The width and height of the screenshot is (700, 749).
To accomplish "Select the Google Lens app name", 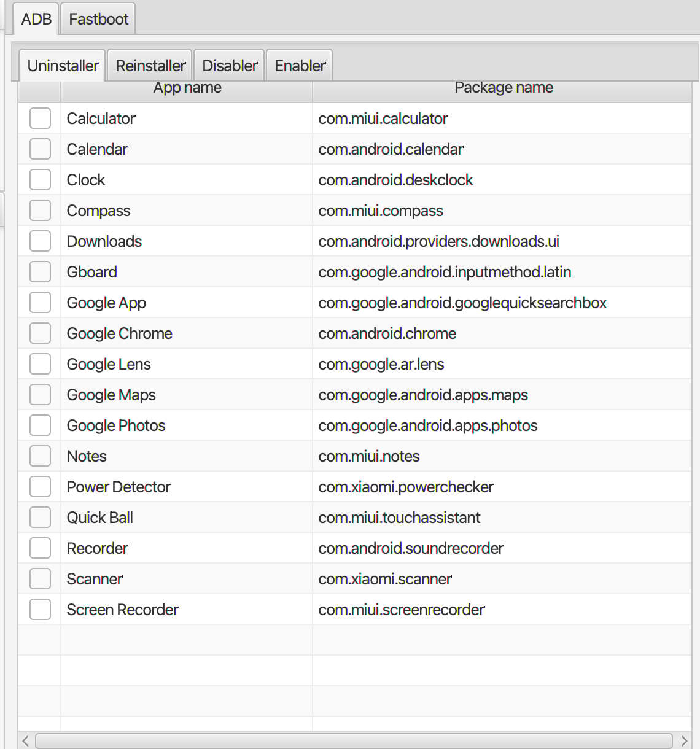I will pyautogui.click(x=109, y=364).
